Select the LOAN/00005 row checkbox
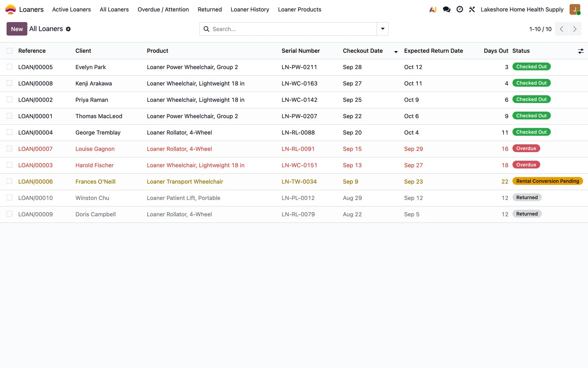 [x=9, y=67]
